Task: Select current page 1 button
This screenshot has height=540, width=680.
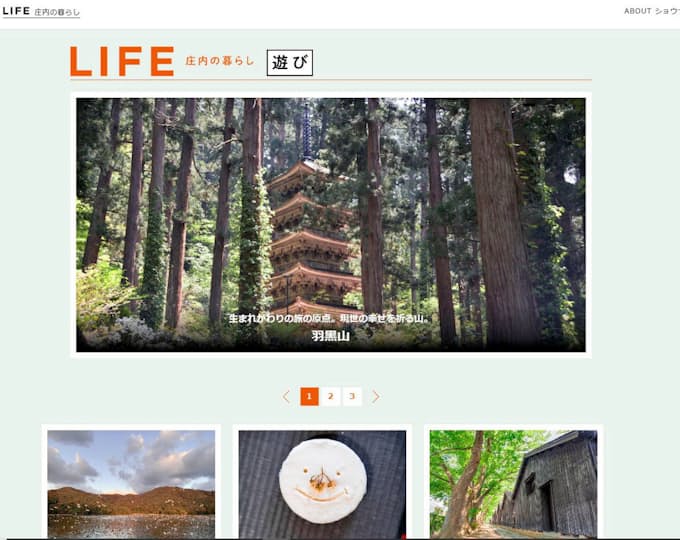Action: click(309, 396)
